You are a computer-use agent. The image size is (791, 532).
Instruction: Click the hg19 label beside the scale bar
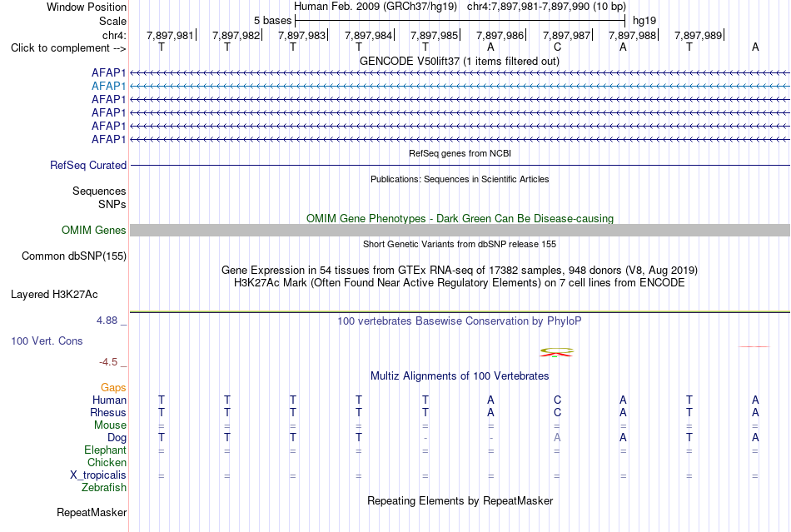click(x=644, y=21)
